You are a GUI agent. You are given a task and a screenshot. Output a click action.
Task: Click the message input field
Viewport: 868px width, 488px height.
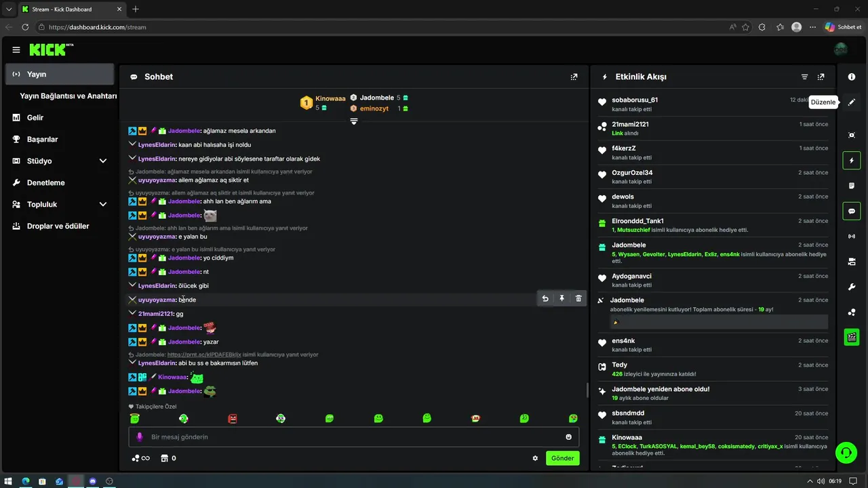(x=354, y=437)
